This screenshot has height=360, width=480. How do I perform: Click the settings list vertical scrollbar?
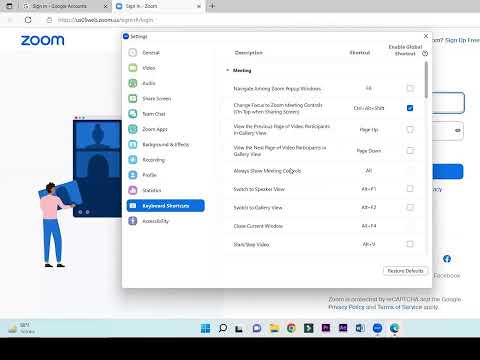[x=426, y=80]
